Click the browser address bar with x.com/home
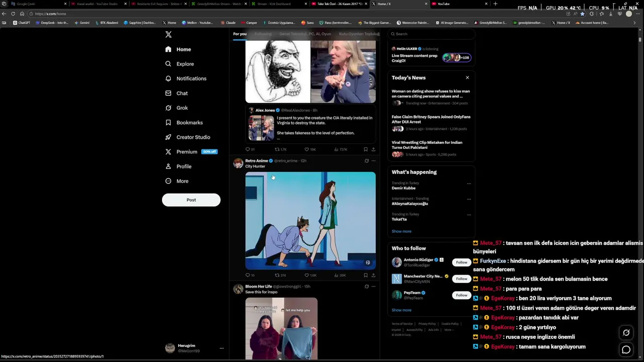This screenshot has width=644, height=362. 297,14
